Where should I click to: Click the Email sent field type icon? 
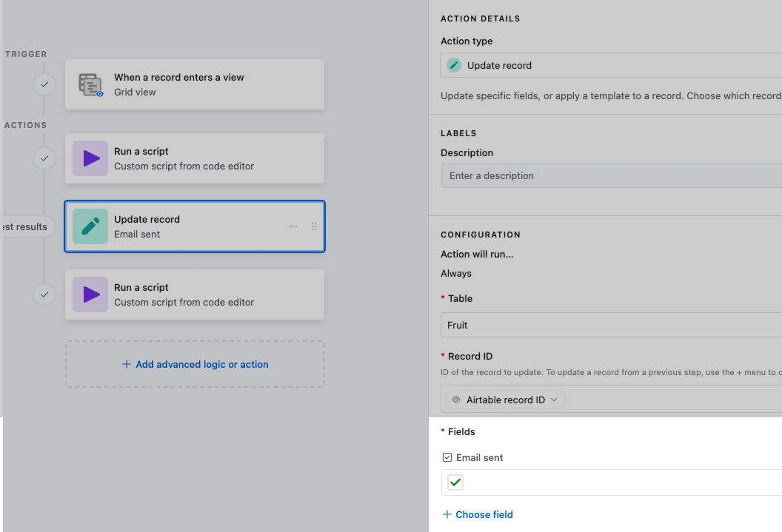coord(447,457)
